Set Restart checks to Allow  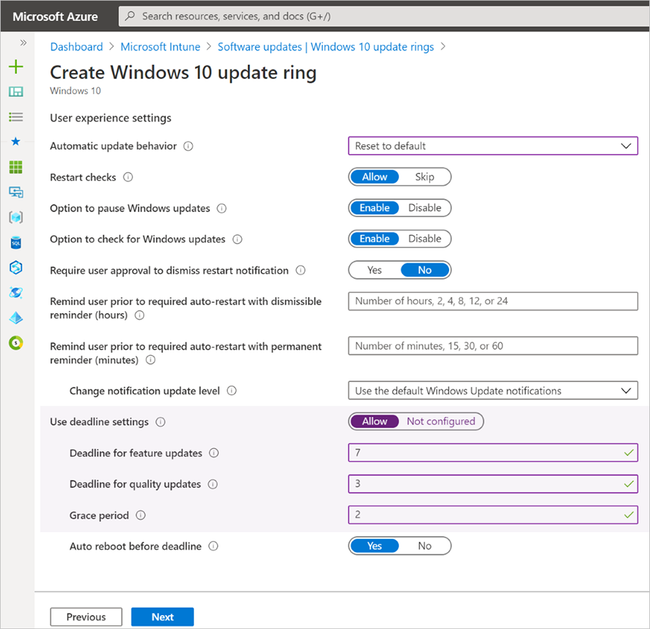pyautogui.click(x=375, y=177)
